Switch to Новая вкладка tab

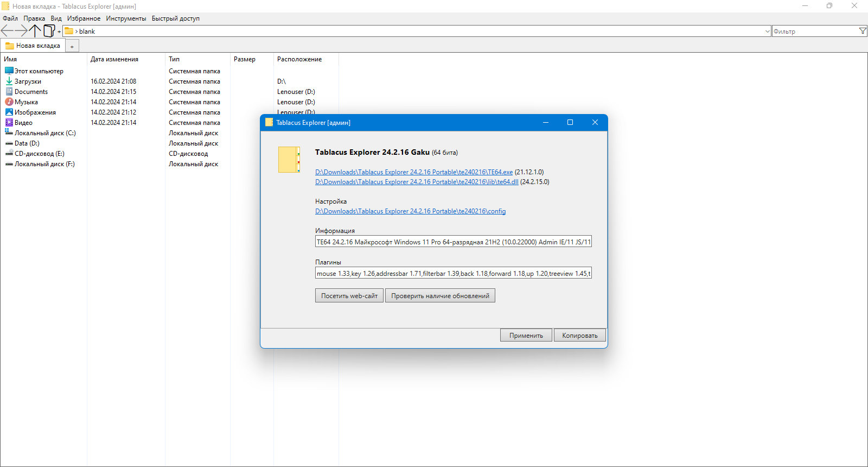33,46
